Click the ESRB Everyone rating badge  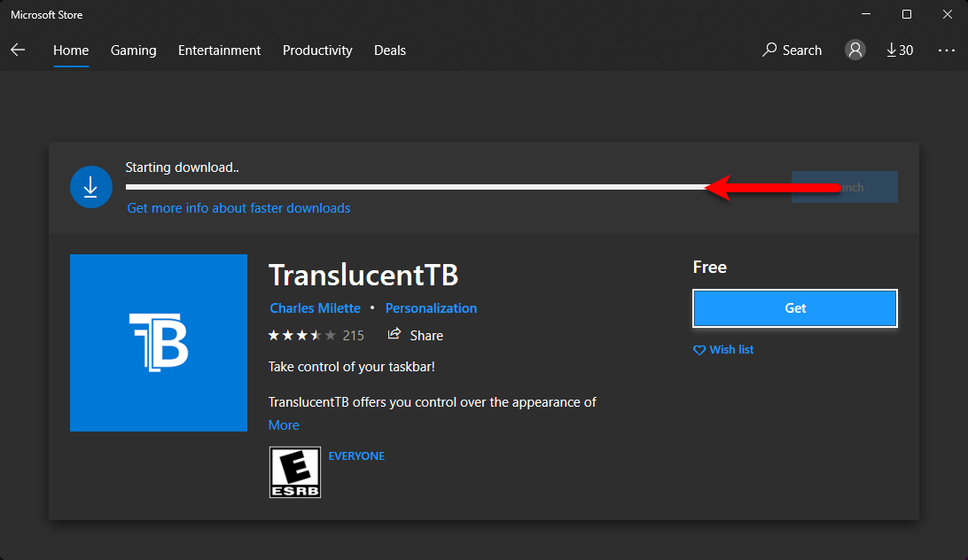tap(295, 472)
